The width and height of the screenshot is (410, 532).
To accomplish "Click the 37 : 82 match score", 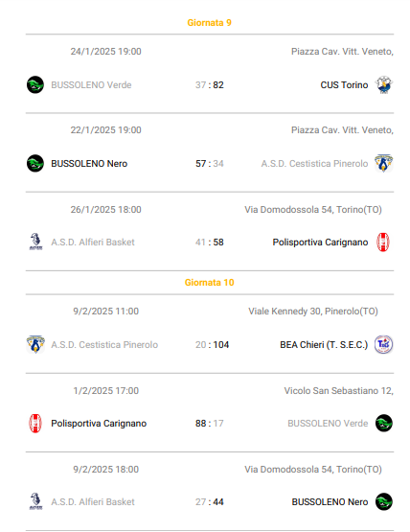I will (x=209, y=84).
